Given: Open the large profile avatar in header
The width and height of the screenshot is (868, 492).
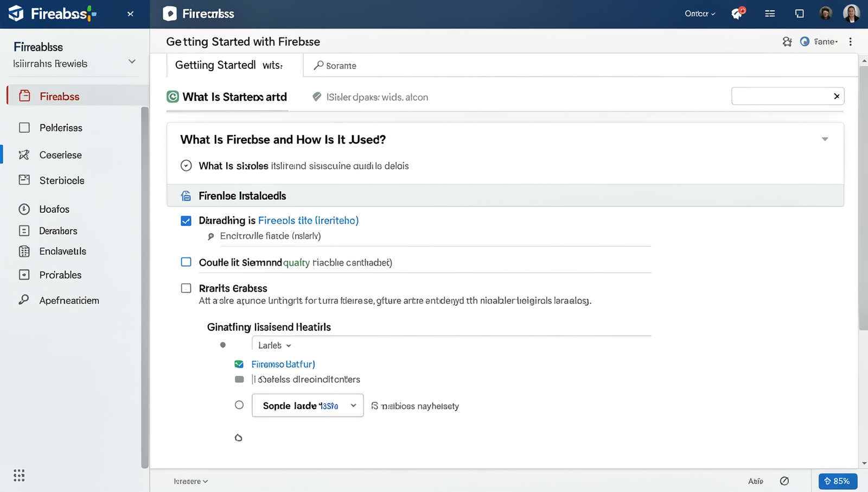Looking at the screenshot, I should [851, 14].
